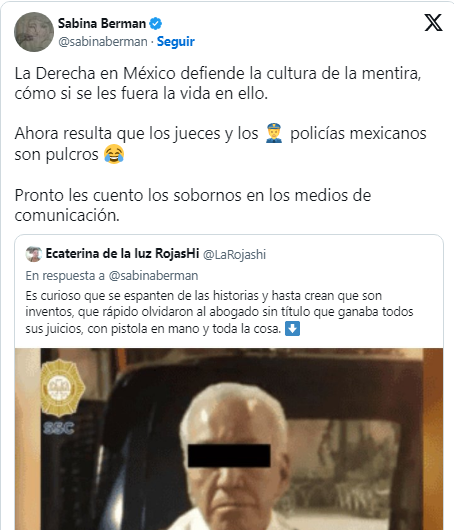Follow Sabina Berman with Seguir
Screen dimensions: 454x530
tap(175, 42)
